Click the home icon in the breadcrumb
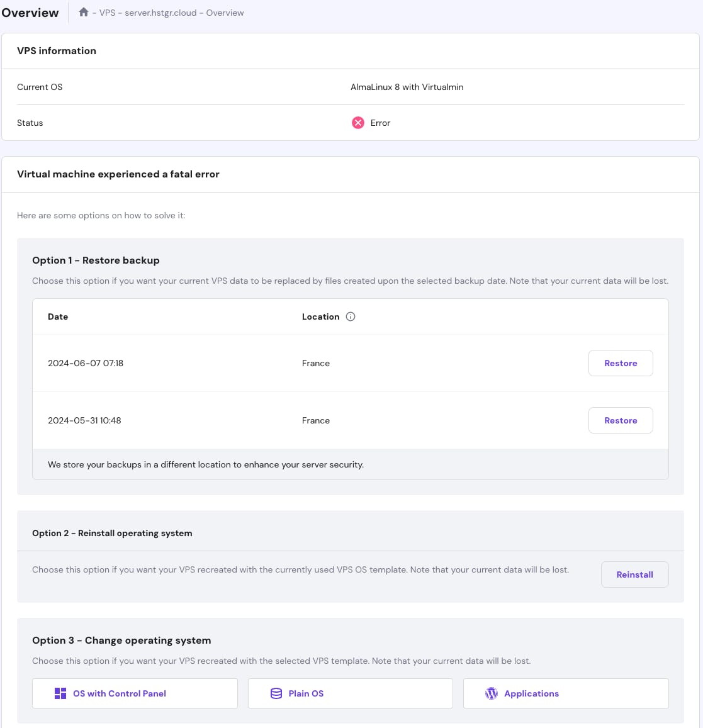The image size is (703, 728). point(84,12)
